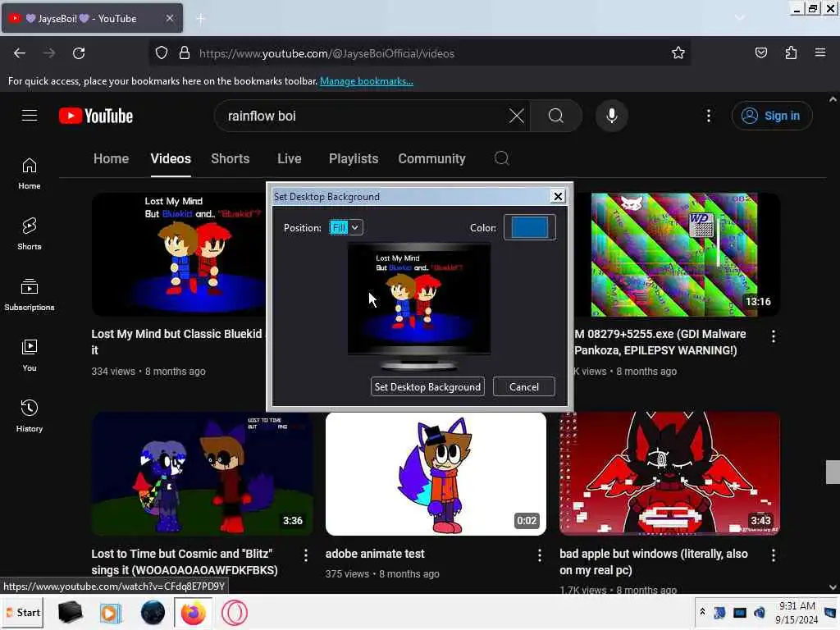Switch to the channel Shorts tab

pos(230,158)
